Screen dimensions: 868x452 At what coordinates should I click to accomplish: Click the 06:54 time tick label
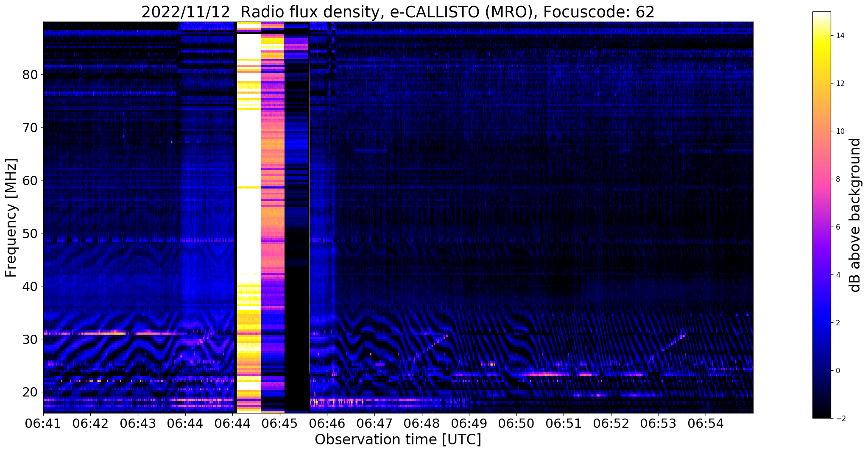(x=706, y=423)
